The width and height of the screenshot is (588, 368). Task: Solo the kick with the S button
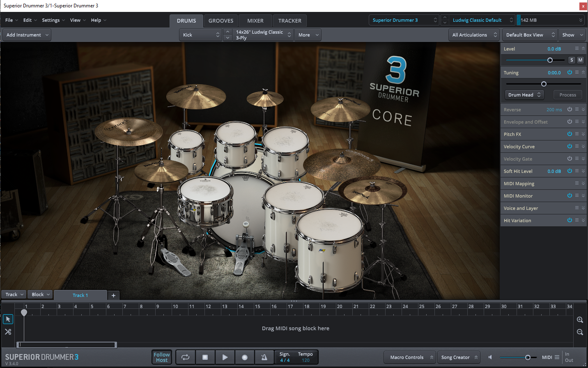pos(571,60)
